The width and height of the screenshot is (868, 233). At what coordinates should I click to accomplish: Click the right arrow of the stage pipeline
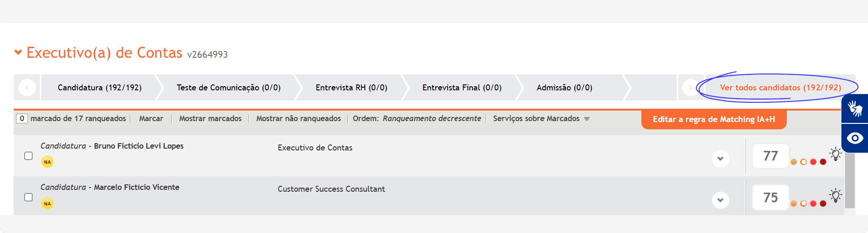click(x=690, y=87)
